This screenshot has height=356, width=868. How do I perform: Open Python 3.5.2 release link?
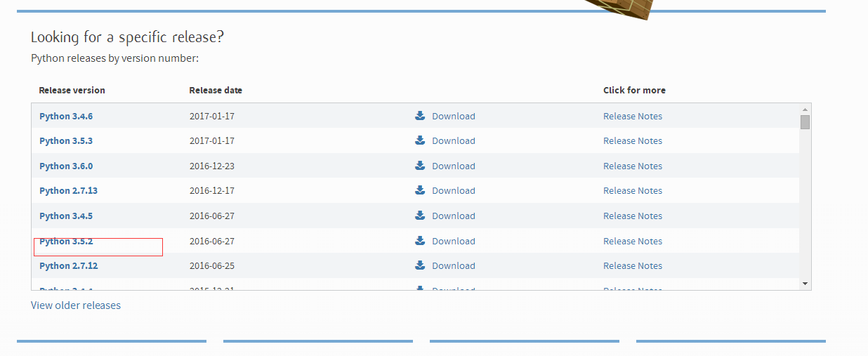[66, 242]
